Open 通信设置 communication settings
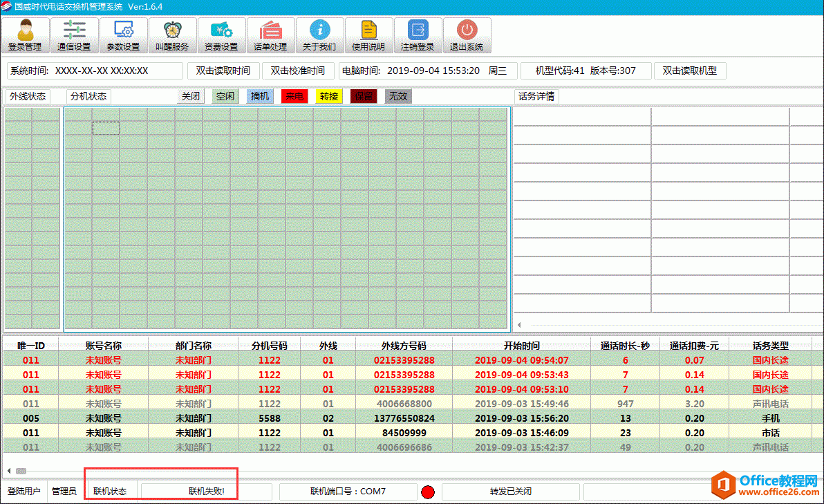This screenshot has height=504, width=824. pos(74,35)
